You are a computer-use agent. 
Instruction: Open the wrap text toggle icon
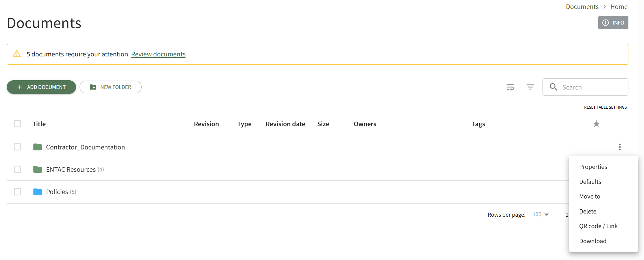[510, 87]
